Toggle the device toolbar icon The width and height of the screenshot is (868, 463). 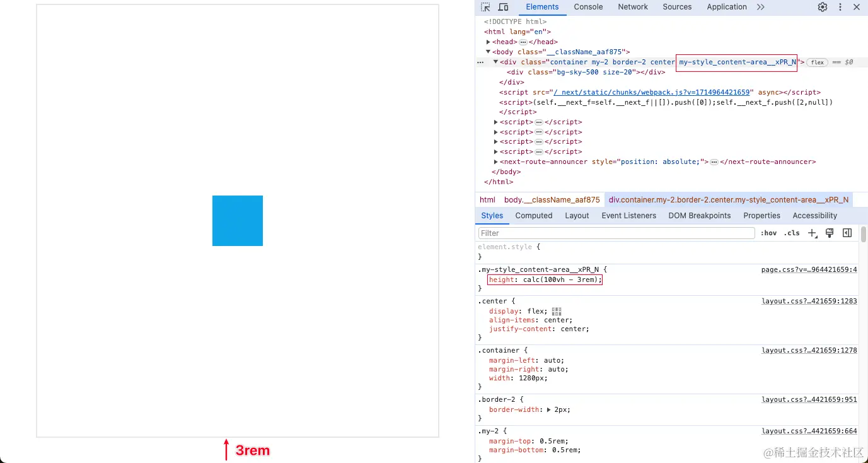(x=503, y=7)
